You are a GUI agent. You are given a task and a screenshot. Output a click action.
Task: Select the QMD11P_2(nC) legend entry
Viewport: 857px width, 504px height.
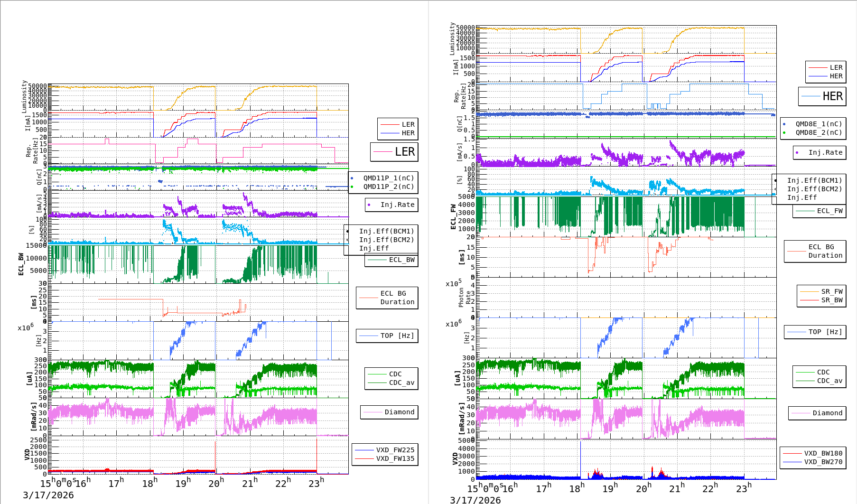tap(388, 187)
